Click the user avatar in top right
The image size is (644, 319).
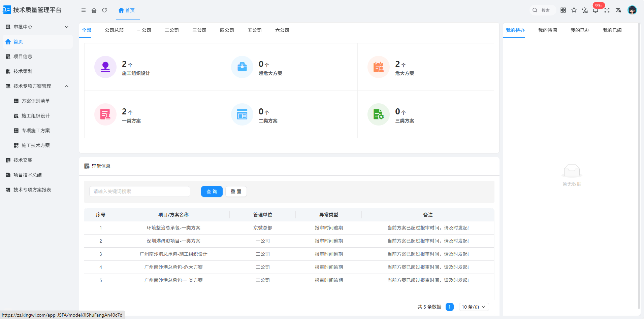pos(632,10)
